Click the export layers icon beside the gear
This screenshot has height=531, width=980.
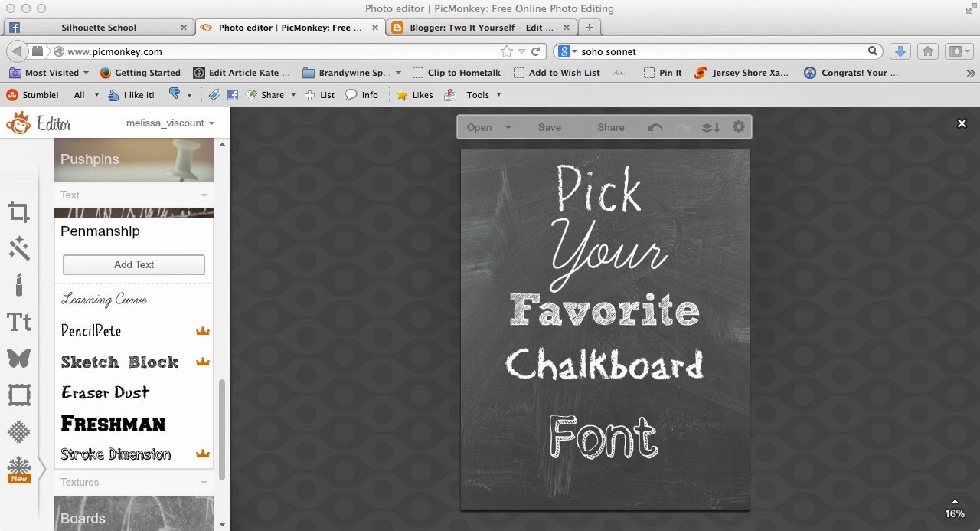click(709, 127)
